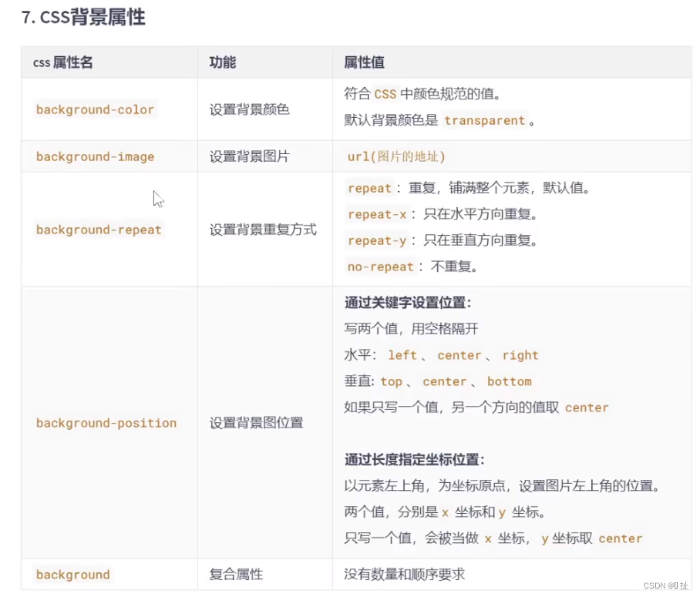Click the background-image property name
Viewport: 700px width, 597px height.
[x=95, y=156]
